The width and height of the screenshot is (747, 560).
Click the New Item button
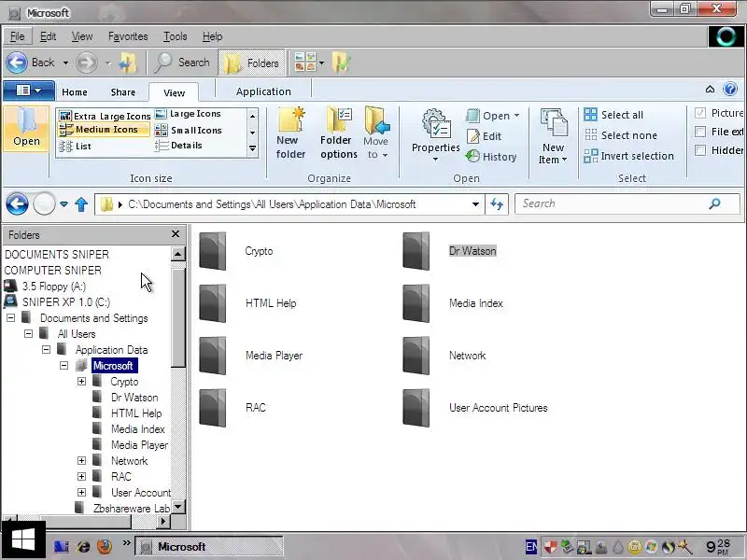tap(553, 136)
